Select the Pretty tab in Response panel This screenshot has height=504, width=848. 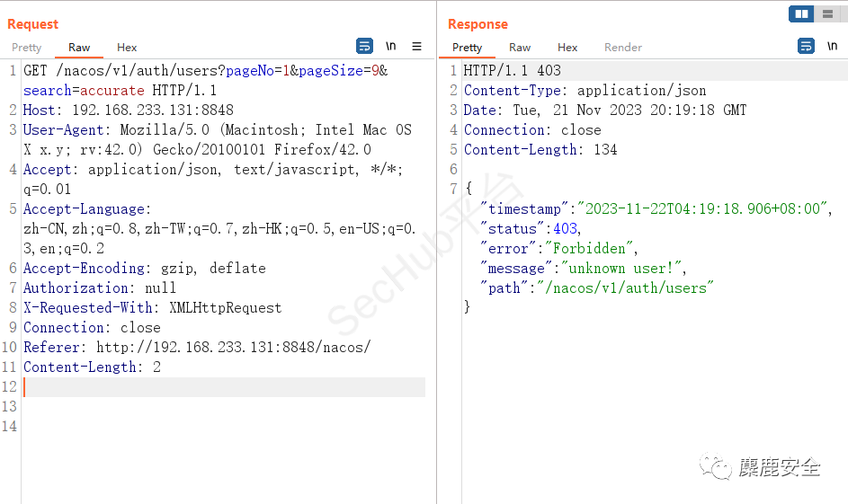[x=468, y=48]
